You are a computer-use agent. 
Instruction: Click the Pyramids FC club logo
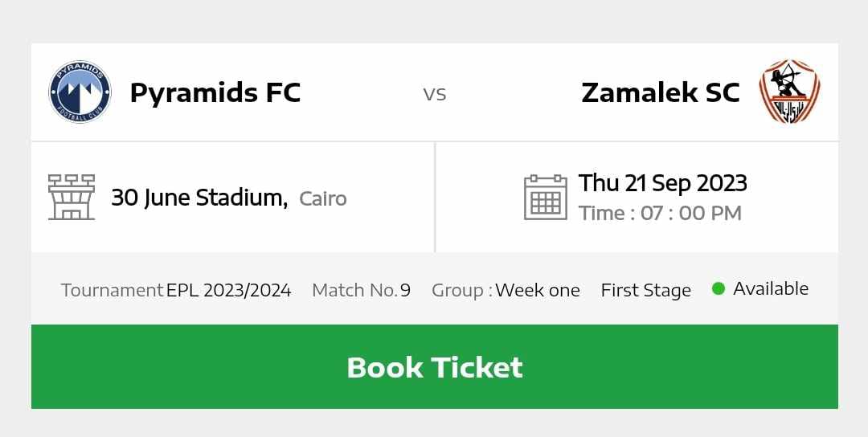[80, 92]
